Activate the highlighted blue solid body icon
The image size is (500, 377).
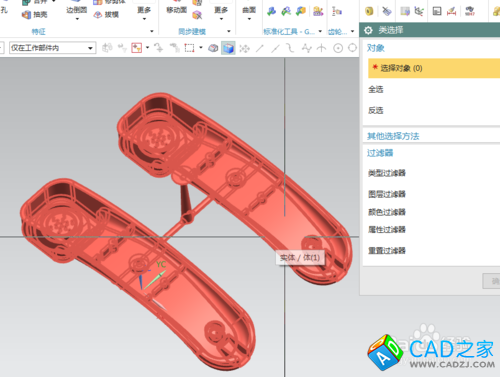tap(228, 48)
